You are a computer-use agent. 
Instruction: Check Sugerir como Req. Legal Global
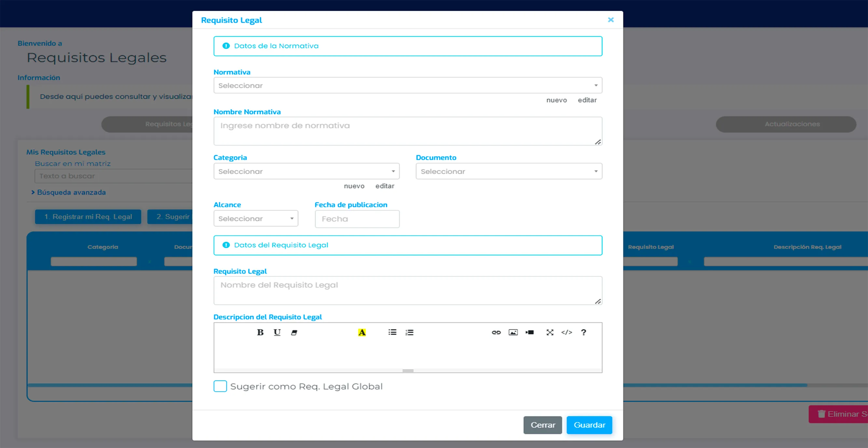220,386
